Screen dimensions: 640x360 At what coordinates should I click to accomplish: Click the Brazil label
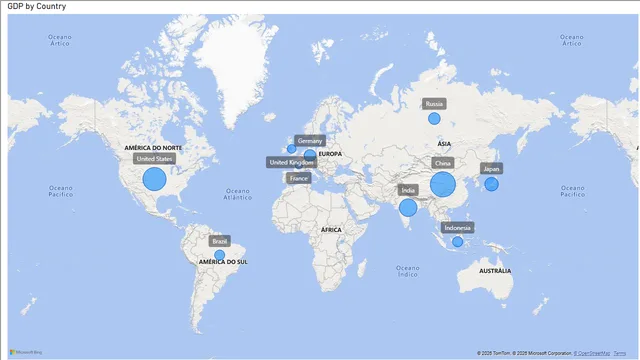220,241
